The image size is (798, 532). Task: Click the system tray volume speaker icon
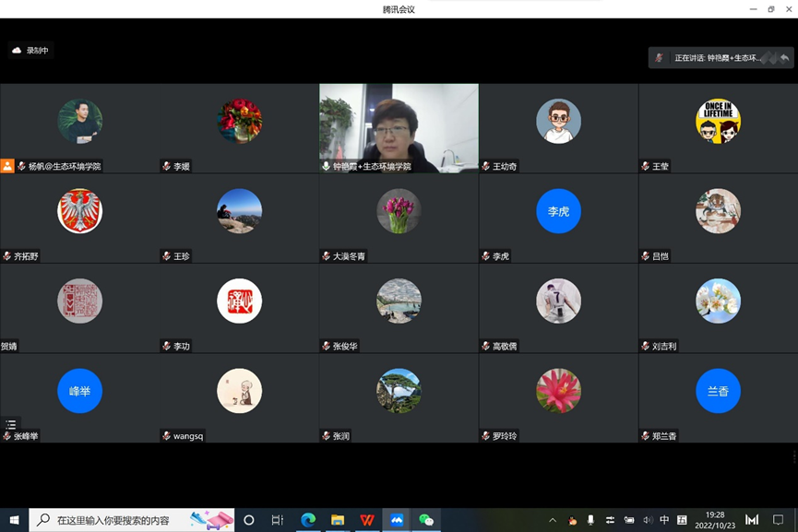click(x=647, y=520)
